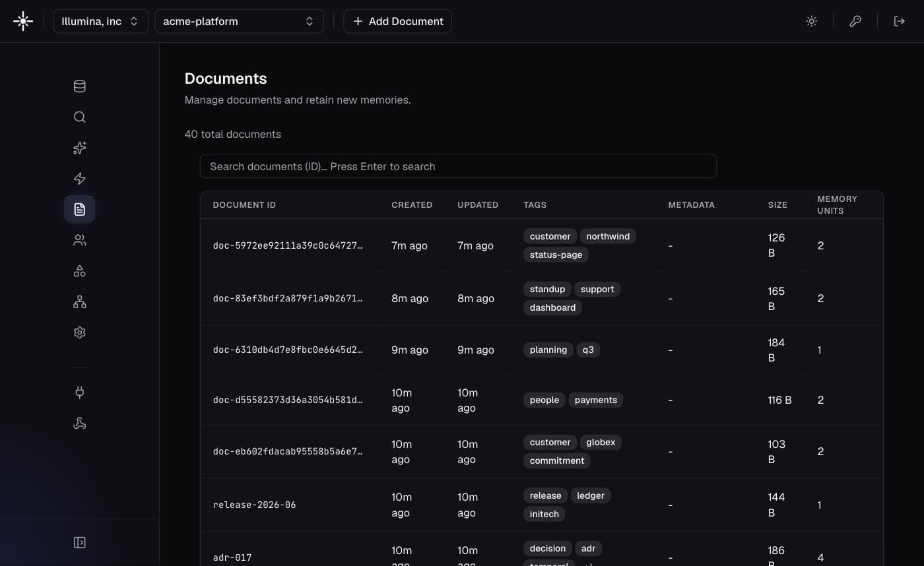Click the ledger tag
Viewport: 924px width, 566px height.
(x=591, y=495)
